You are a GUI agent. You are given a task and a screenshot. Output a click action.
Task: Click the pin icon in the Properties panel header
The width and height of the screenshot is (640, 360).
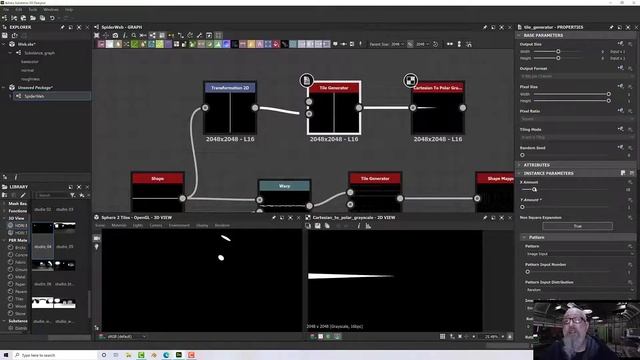[x=611, y=27]
